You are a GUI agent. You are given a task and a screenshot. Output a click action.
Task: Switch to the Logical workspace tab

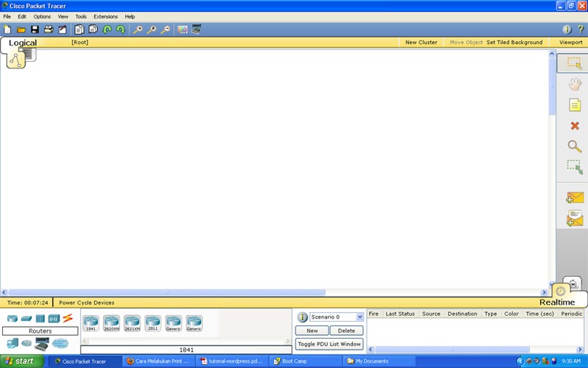click(x=23, y=43)
